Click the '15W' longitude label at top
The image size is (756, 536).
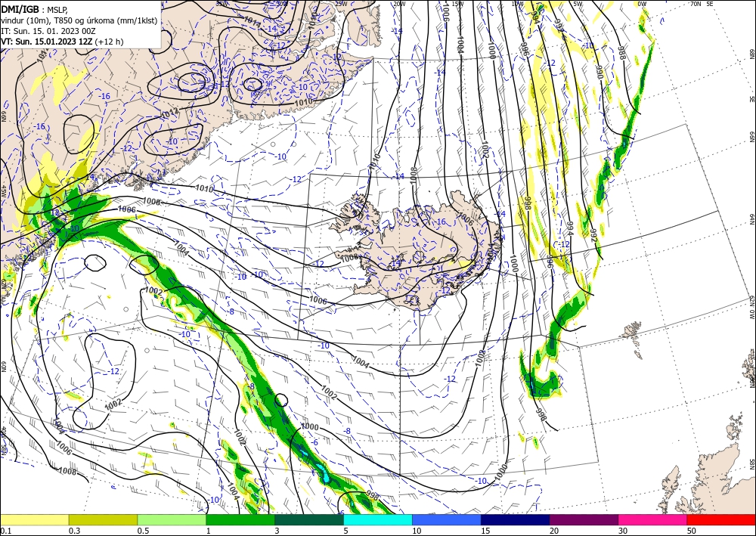pos(457,4)
